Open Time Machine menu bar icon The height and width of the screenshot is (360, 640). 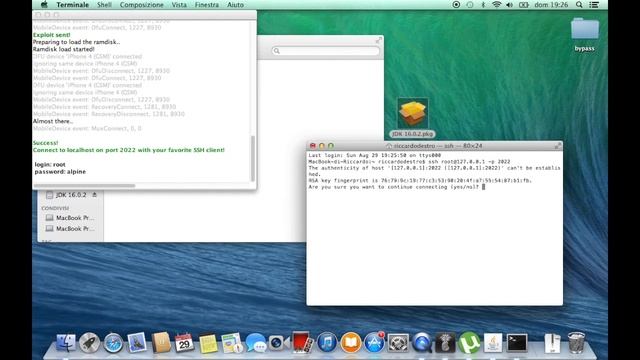pyautogui.click(x=470, y=5)
